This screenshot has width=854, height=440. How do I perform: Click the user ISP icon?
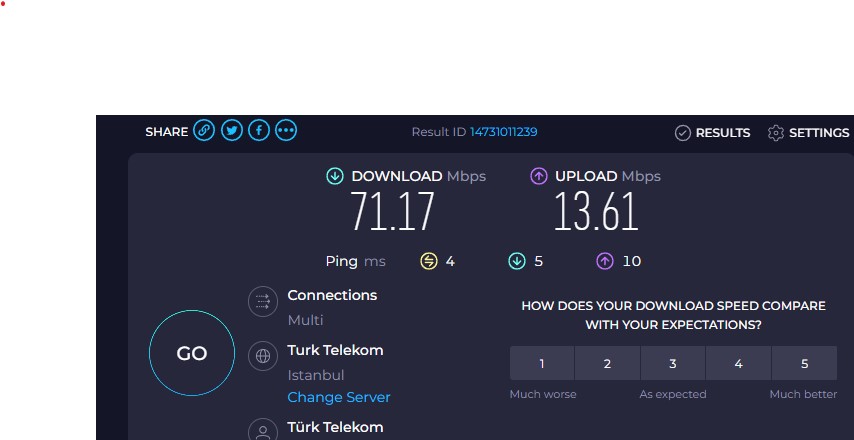(x=263, y=430)
